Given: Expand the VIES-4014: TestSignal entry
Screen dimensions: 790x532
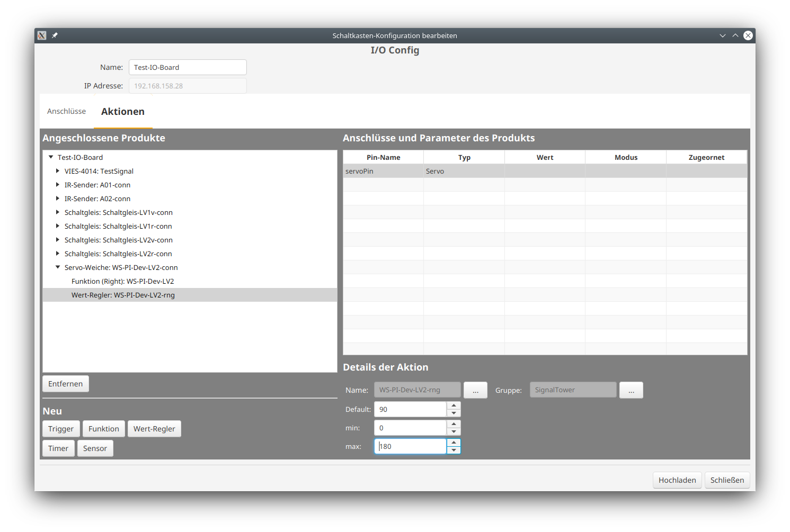Looking at the screenshot, I should point(57,170).
